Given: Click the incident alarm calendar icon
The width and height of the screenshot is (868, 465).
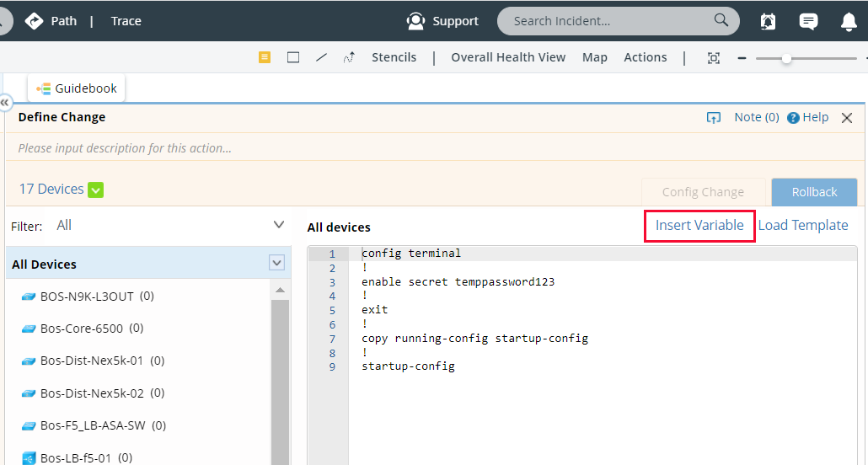Looking at the screenshot, I should tap(768, 21).
